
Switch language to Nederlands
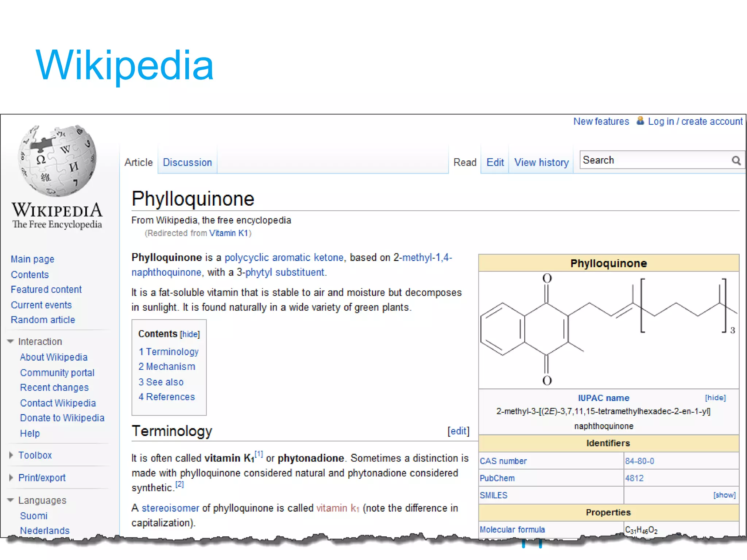44,531
